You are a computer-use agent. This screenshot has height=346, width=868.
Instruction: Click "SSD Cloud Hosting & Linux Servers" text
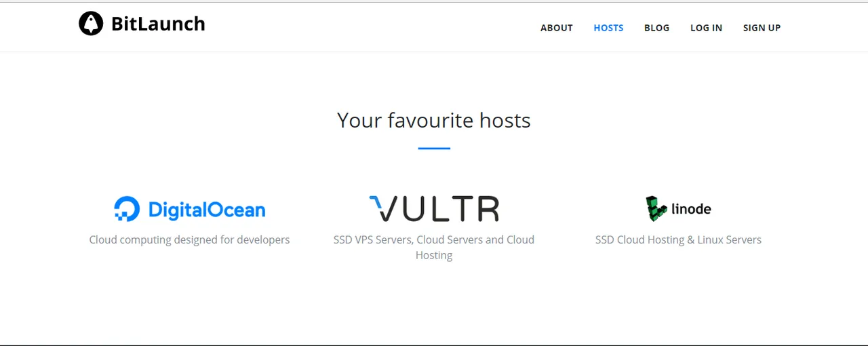click(678, 239)
